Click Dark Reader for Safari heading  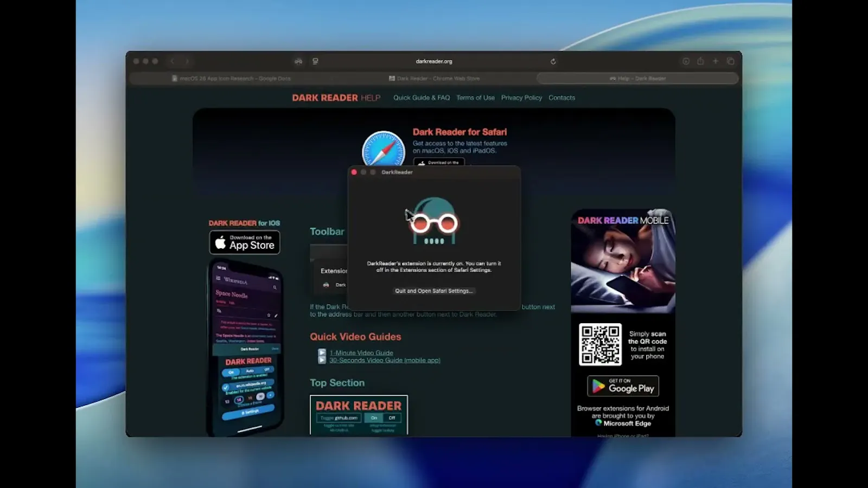[459, 132]
